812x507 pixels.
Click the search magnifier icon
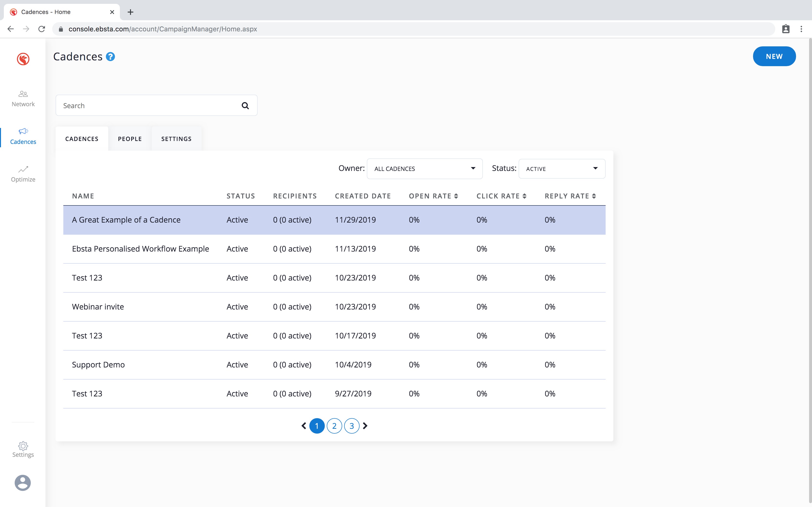tap(245, 106)
